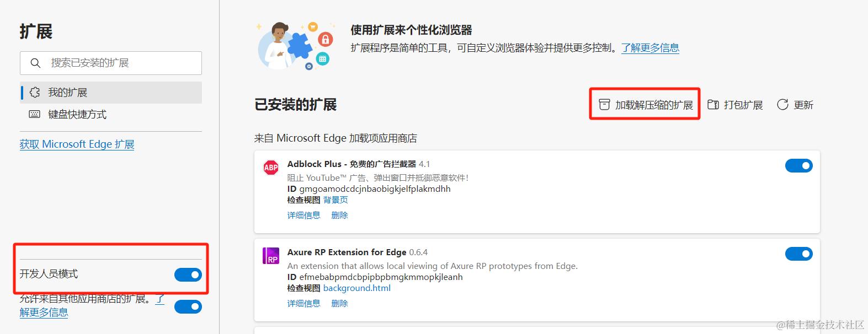868x334 pixels.
Task: Click 删除 under Axure RP Extension
Action: tap(339, 304)
